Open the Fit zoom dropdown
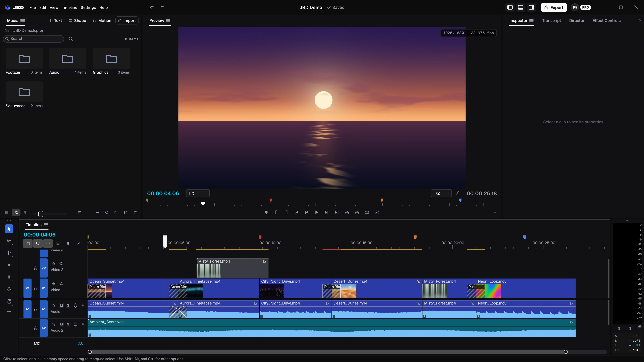The width and height of the screenshot is (644, 362). point(198,193)
